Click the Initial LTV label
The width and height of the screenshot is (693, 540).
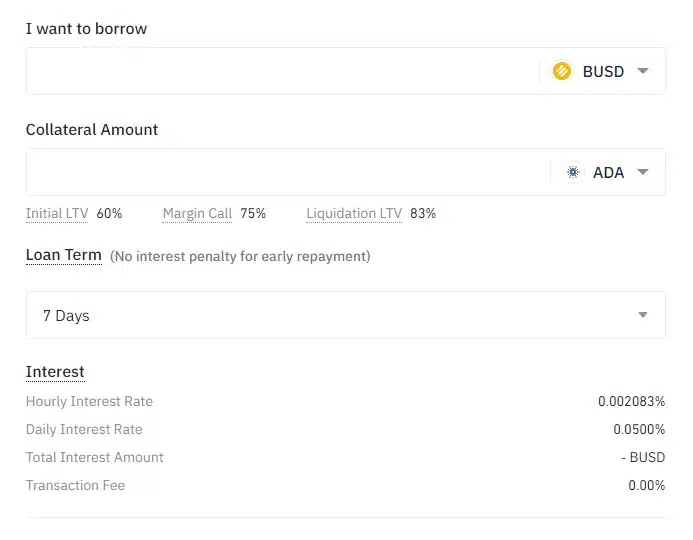[x=57, y=213]
